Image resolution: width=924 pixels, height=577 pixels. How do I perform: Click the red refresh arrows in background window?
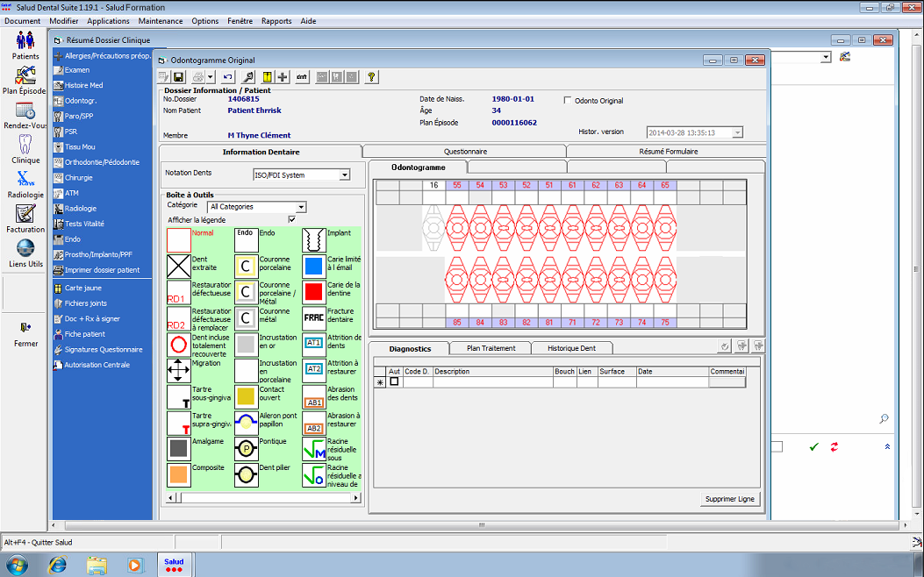pos(834,447)
